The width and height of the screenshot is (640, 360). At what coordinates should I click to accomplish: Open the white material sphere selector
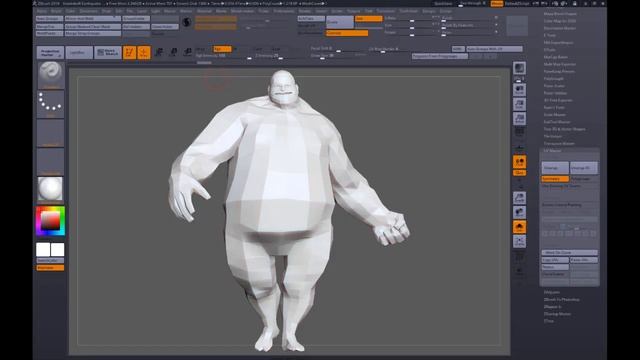tap(51, 189)
